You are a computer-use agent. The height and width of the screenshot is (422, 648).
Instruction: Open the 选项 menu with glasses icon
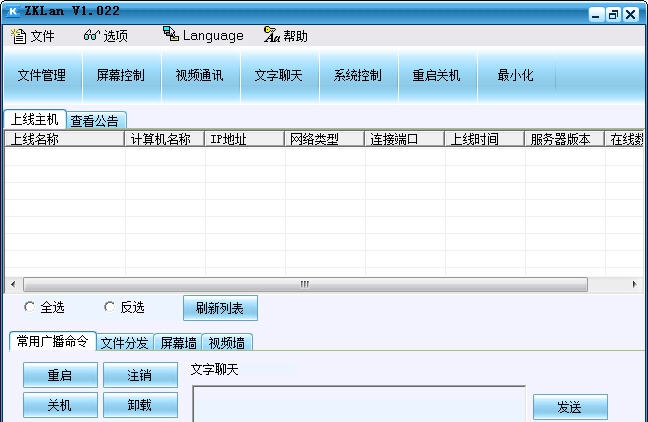coord(106,36)
